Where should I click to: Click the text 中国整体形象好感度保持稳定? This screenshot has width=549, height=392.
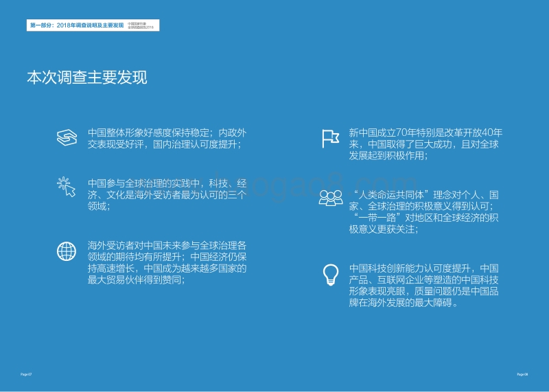coord(148,132)
